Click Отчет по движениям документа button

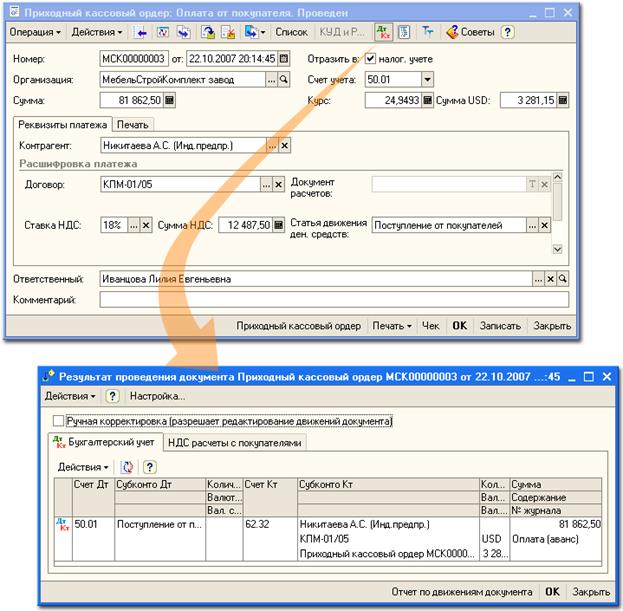(x=462, y=592)
